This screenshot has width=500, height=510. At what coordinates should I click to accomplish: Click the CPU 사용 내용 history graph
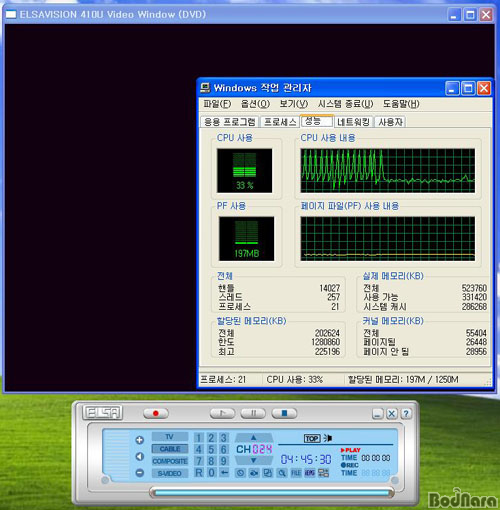click(x=388, y=171)
